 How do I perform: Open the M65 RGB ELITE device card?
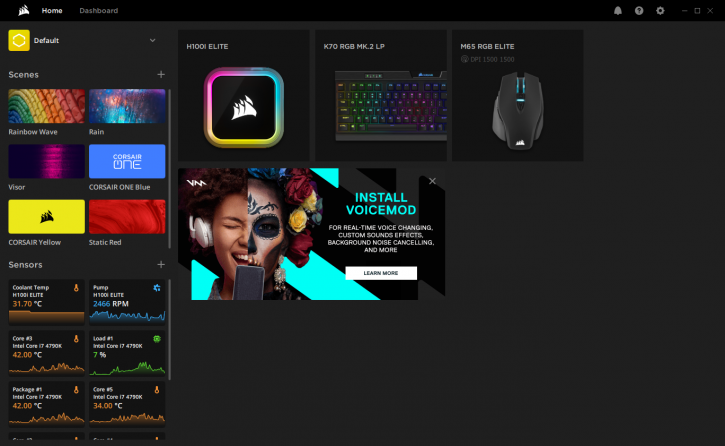click(x=517, y=96)
